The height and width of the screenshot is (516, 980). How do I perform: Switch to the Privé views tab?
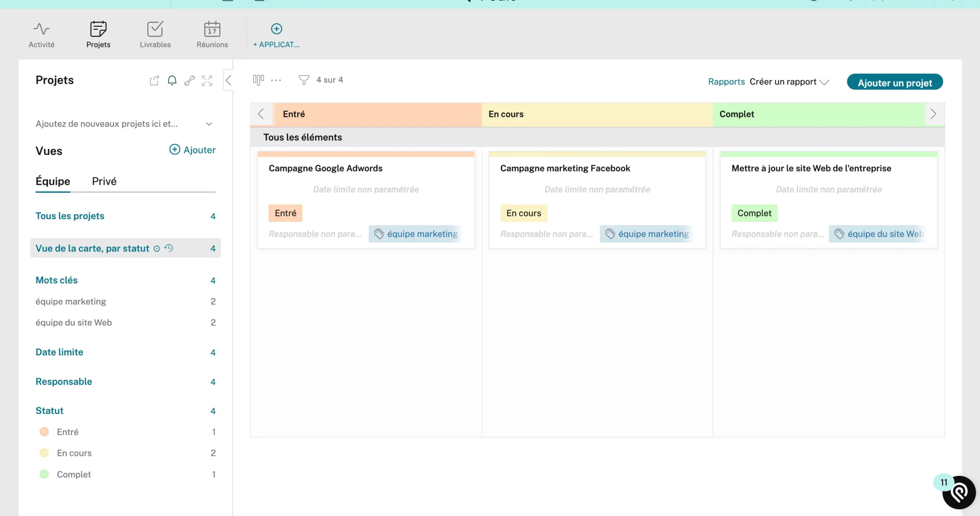click(x=104, y=181)
